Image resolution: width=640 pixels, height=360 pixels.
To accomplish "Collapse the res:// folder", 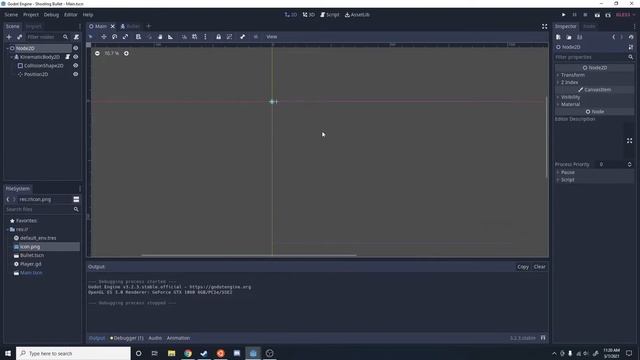I will (x=7, y=229).
